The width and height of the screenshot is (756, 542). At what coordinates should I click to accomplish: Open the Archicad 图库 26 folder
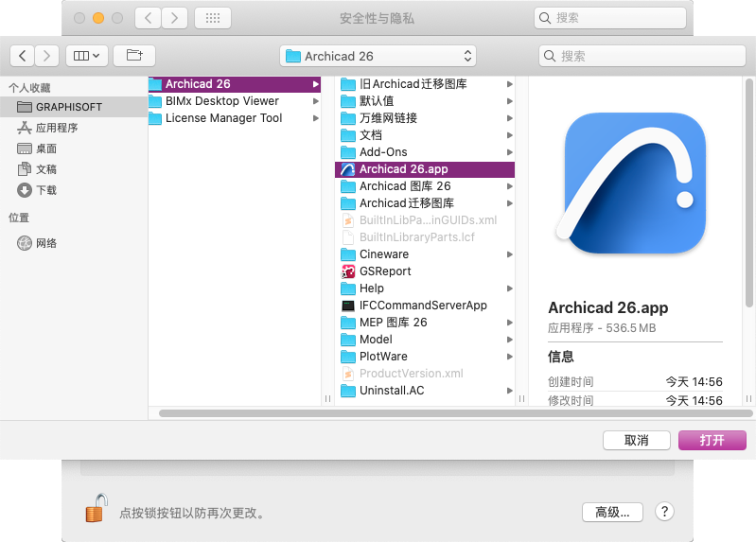pyautogui.click(x=425, y=186)
